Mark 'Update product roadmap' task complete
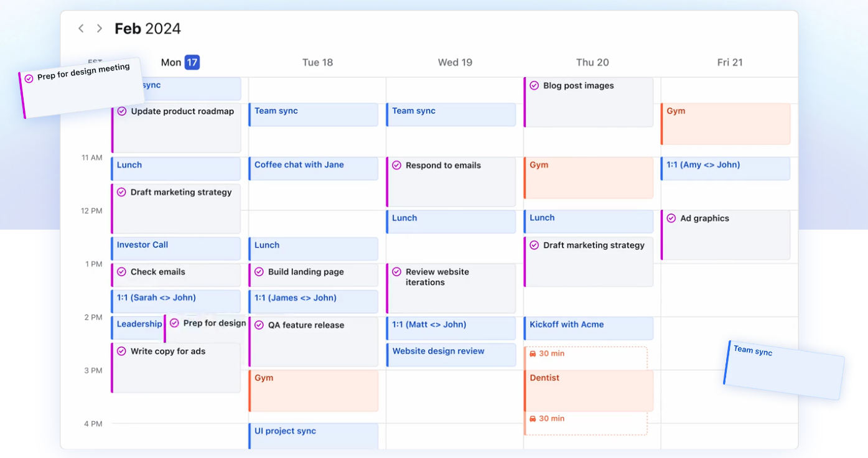Screen dimensions: 868x458 122,111
